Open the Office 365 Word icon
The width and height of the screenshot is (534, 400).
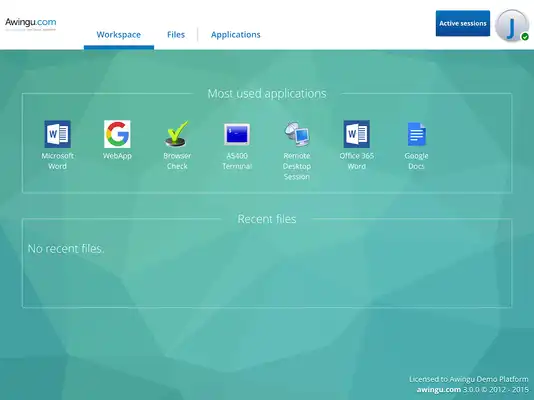[357, 134]
